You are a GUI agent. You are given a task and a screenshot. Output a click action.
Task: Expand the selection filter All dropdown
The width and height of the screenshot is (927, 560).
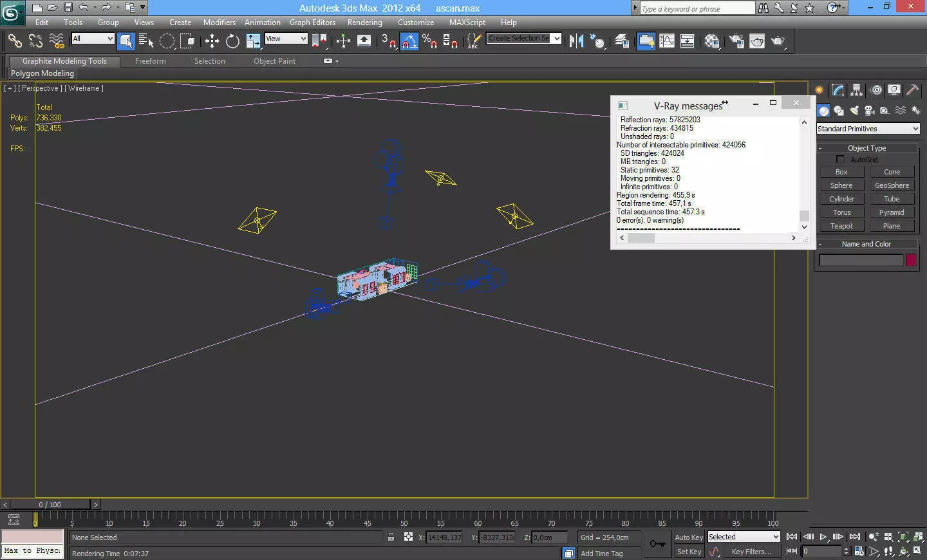[93, 39]
